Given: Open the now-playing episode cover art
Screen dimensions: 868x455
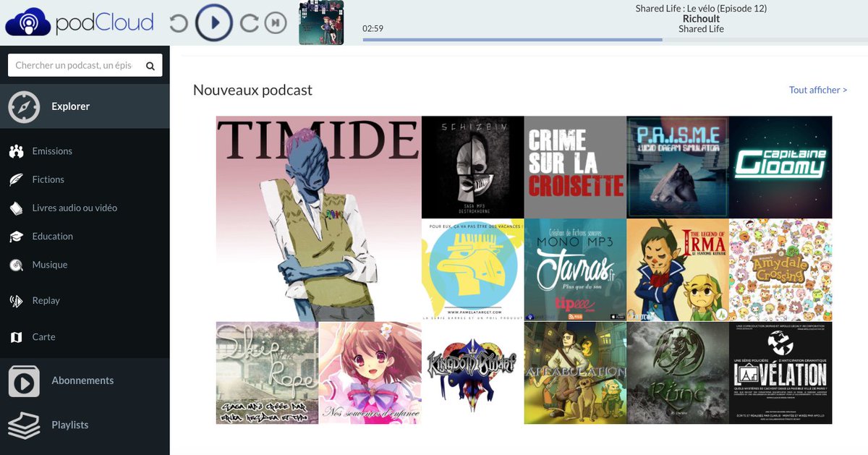Looking at the screenshot, I should [x=321, y=22].
